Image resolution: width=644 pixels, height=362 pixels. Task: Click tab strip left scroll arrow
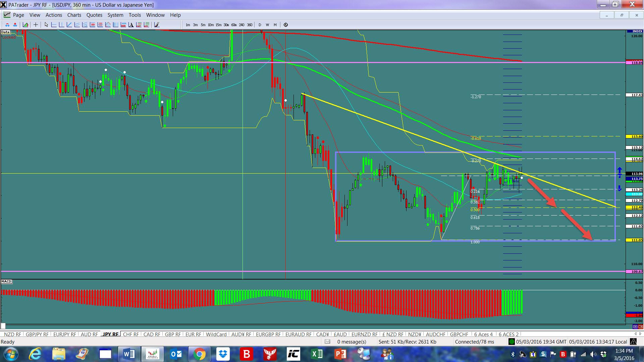tap(635, 334)
